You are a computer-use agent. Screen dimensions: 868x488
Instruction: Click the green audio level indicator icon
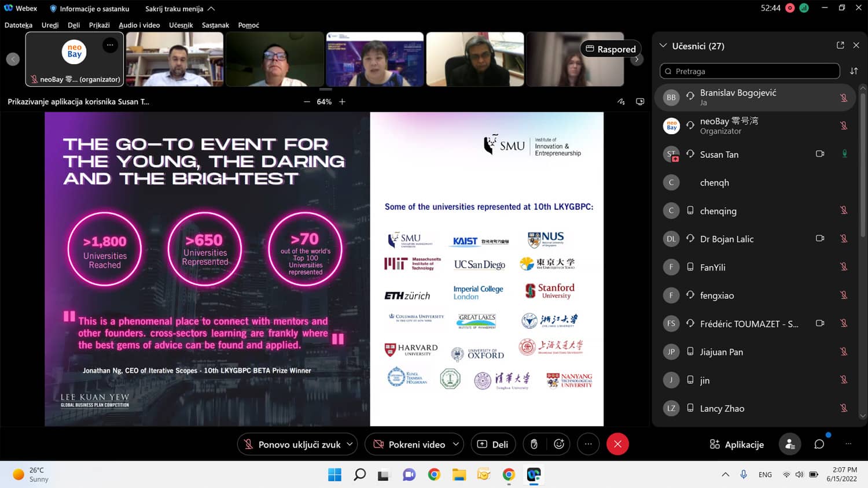(x=804, y=8)
